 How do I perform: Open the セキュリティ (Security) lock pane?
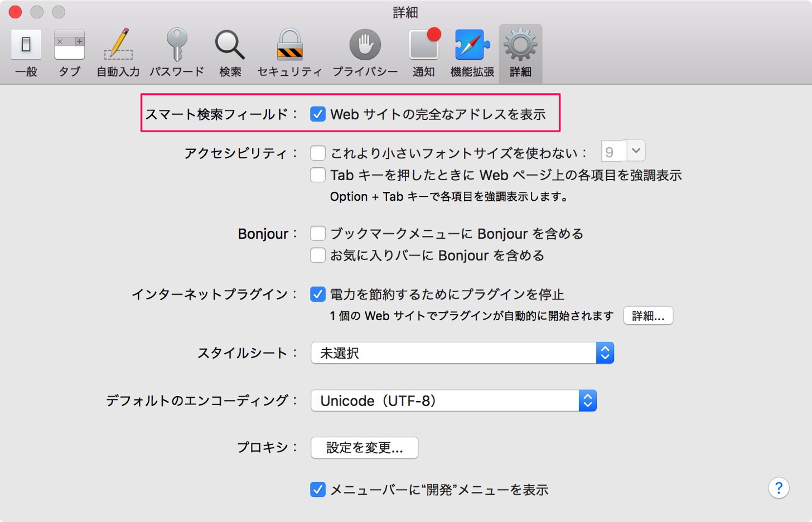click(290, 54)
